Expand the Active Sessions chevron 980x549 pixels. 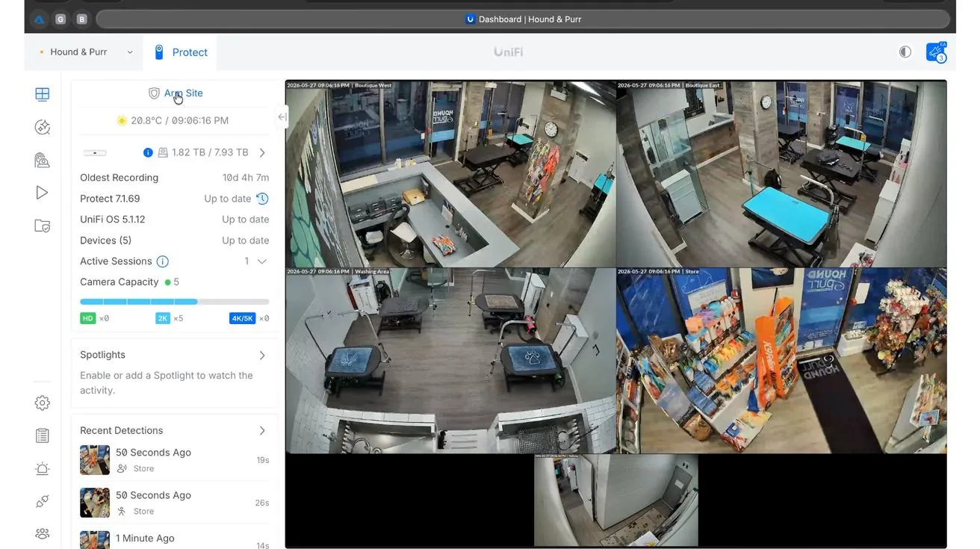(x=262, y=261)
